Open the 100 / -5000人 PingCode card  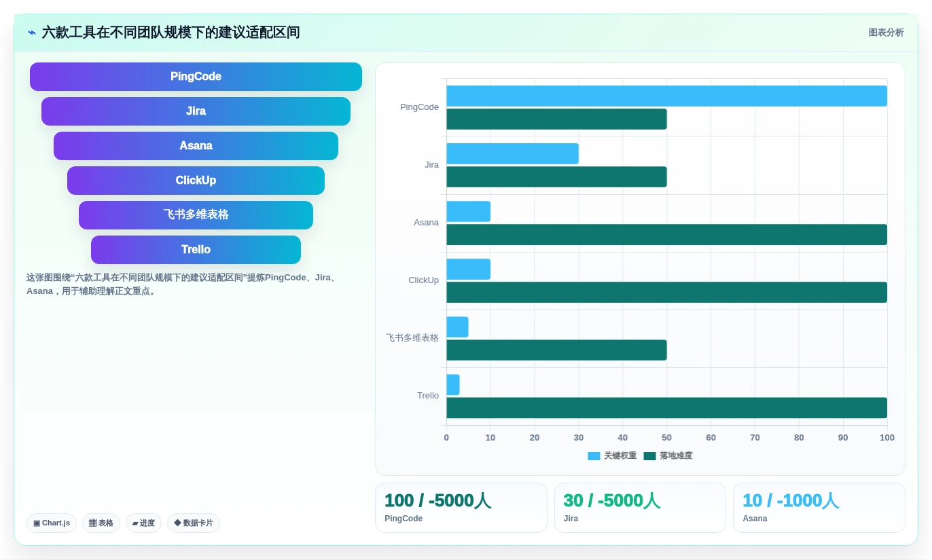coord(461,508)
